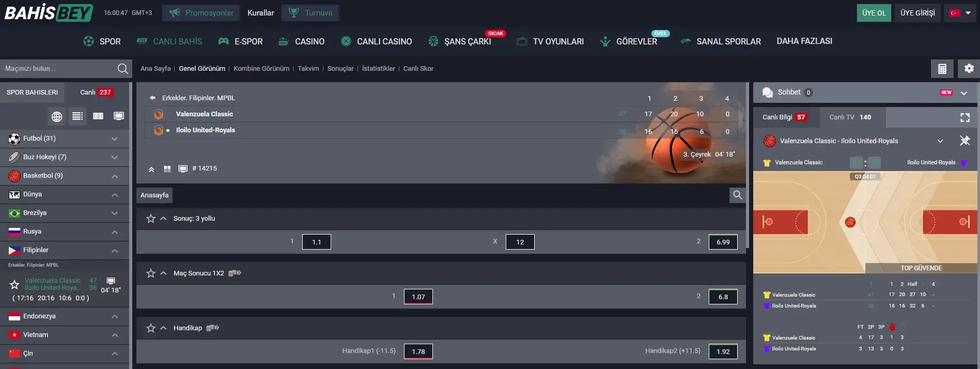Open the CANLI BAHİS menu
980x369 pixels.
click(169, 41)
